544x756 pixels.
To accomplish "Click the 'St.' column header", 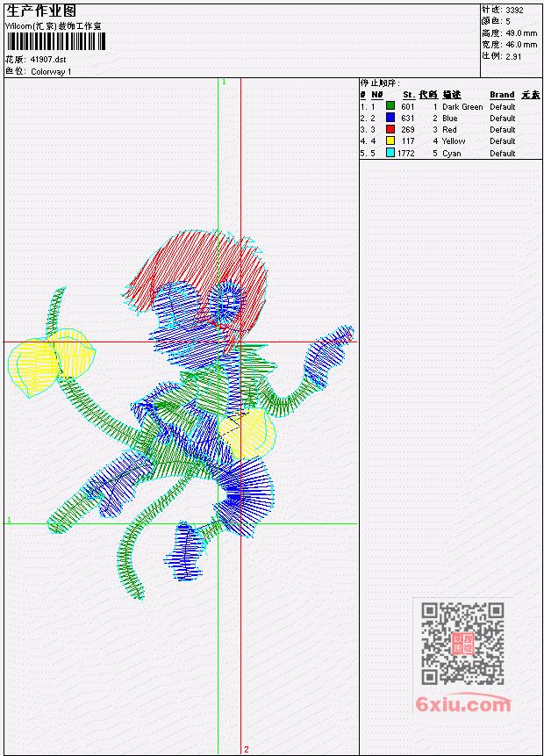I will [409, 95].
